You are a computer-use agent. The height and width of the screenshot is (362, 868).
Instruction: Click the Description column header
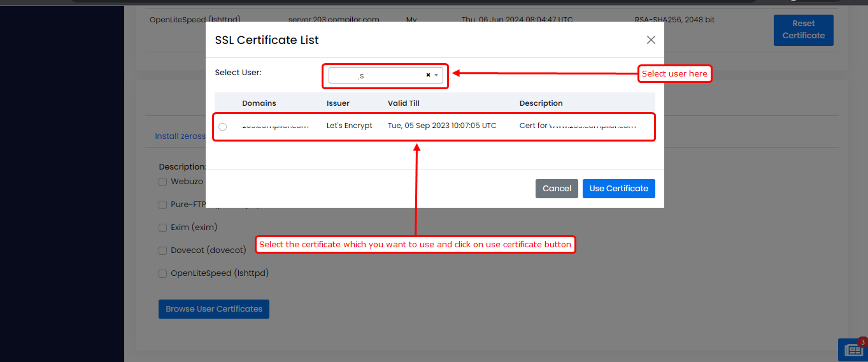click(541, 103)
